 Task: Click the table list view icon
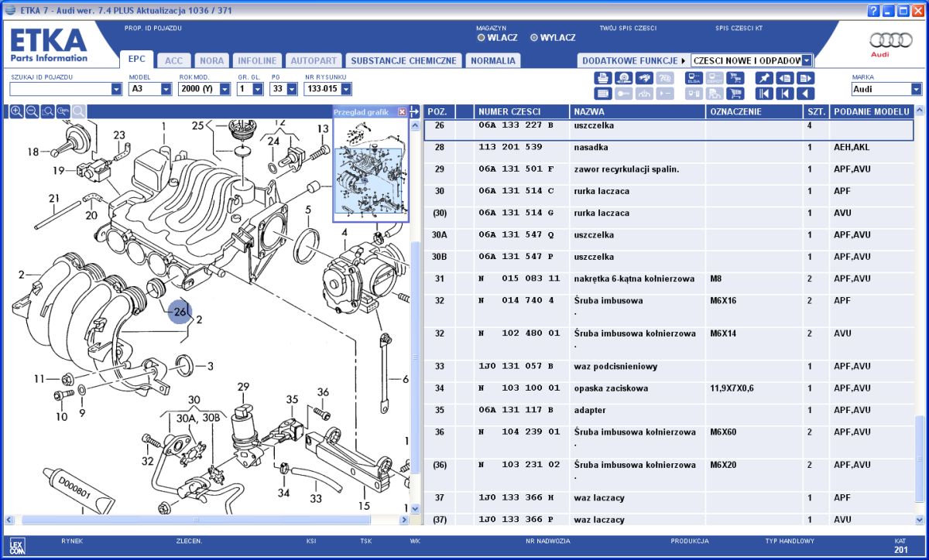[603, 94]
